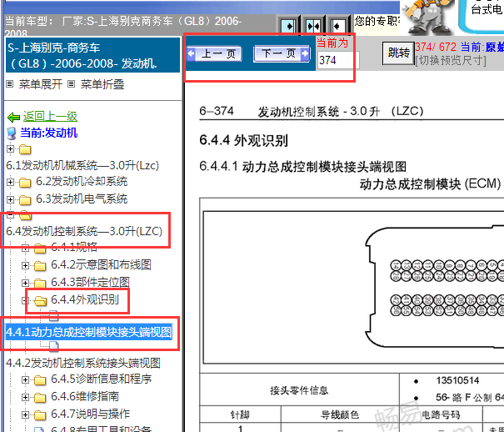
Task: Open 6.3发动机电气系统 tree item
Action: [x=82, y=198]
